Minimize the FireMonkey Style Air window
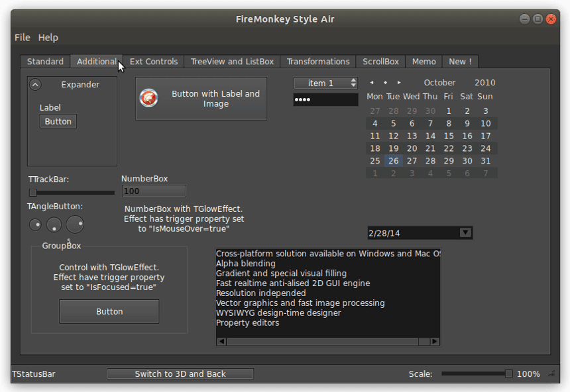Viewport: 570px width, 392px height. [x=524, y=19]
